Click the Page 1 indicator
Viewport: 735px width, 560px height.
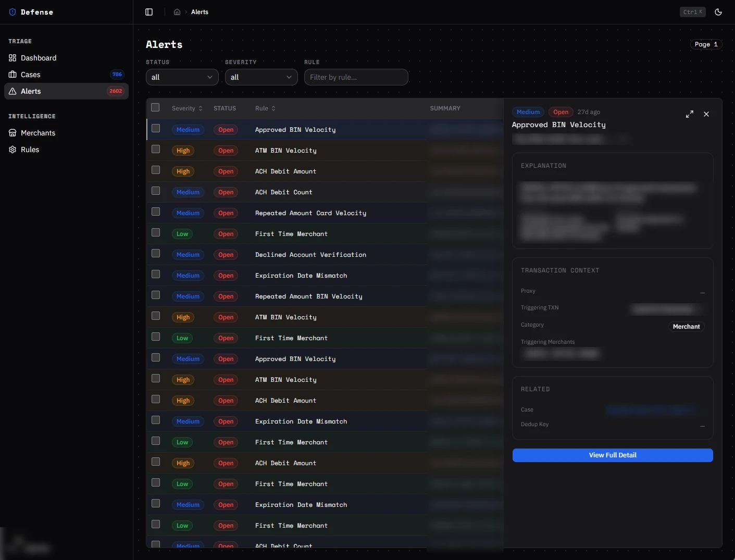pyautogui.click(x=706, y=44)
